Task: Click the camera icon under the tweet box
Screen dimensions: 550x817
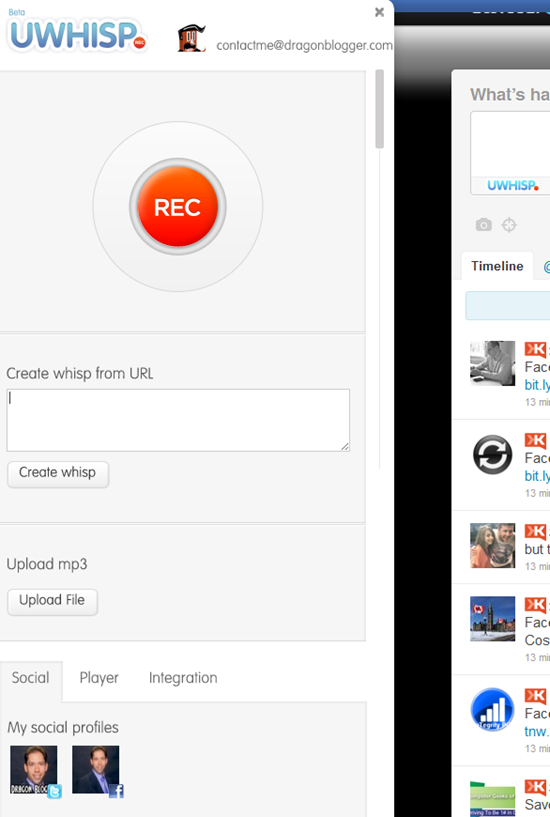Action: 483,225
